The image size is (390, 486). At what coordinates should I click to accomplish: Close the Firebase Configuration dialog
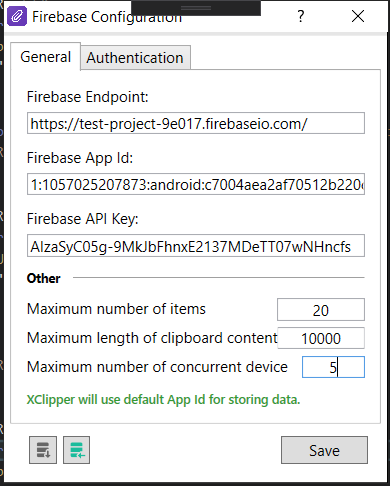pos(358,16)
